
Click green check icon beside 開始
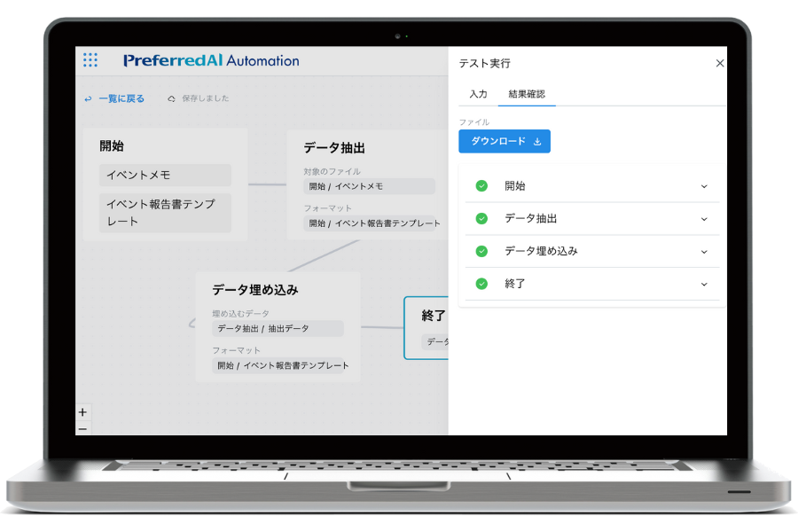[x=481, y=186]
